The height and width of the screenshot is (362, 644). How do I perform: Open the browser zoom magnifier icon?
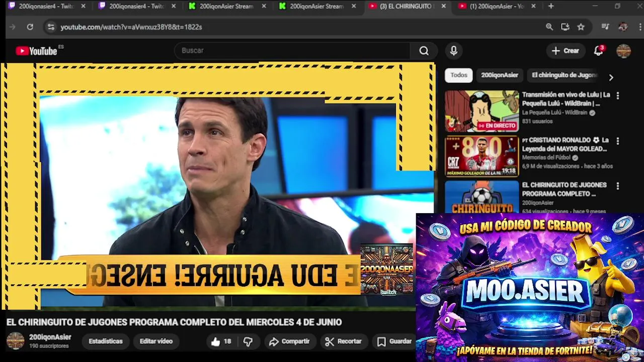[549, 27]
